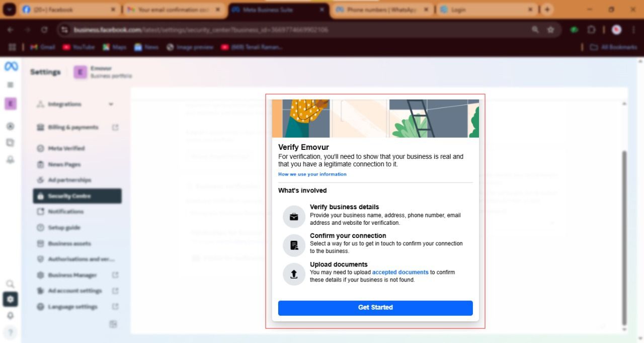The height and width of the screenshot is (343, 644).
Task: Click the Meta logo in left rail
Action: tap(11, 66)
